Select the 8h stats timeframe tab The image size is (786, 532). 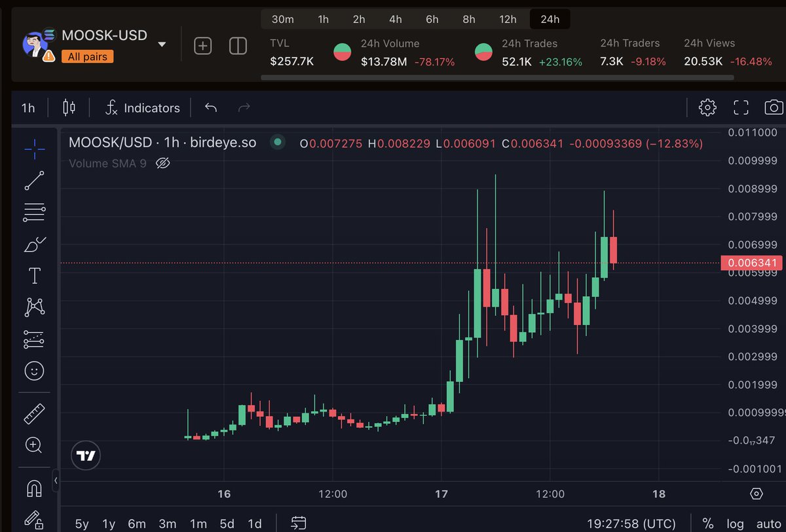469,19
